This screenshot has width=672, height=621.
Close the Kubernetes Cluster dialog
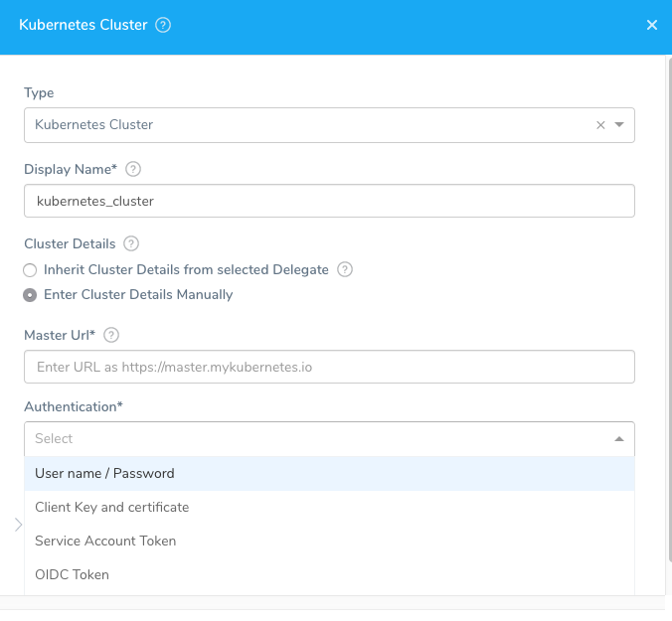[652, 25]
